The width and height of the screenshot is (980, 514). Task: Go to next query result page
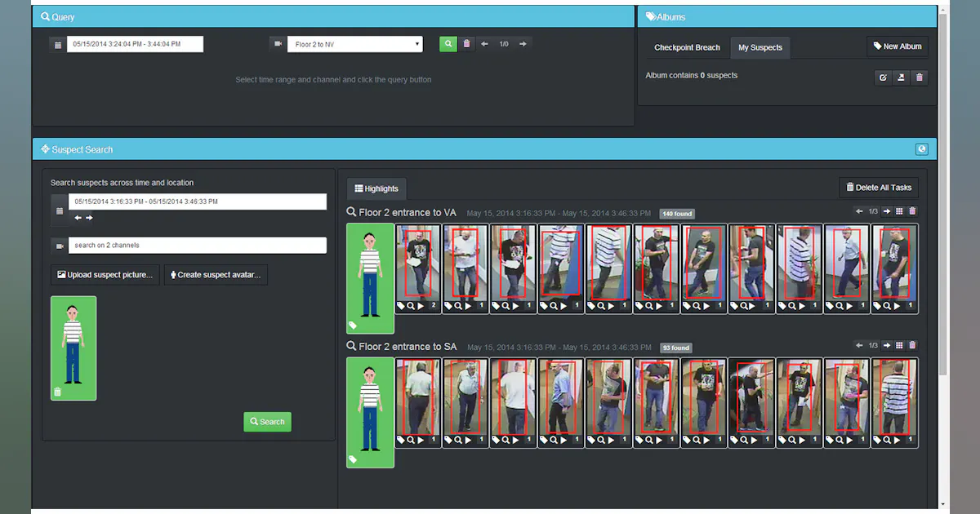click(x=523, y=44)
